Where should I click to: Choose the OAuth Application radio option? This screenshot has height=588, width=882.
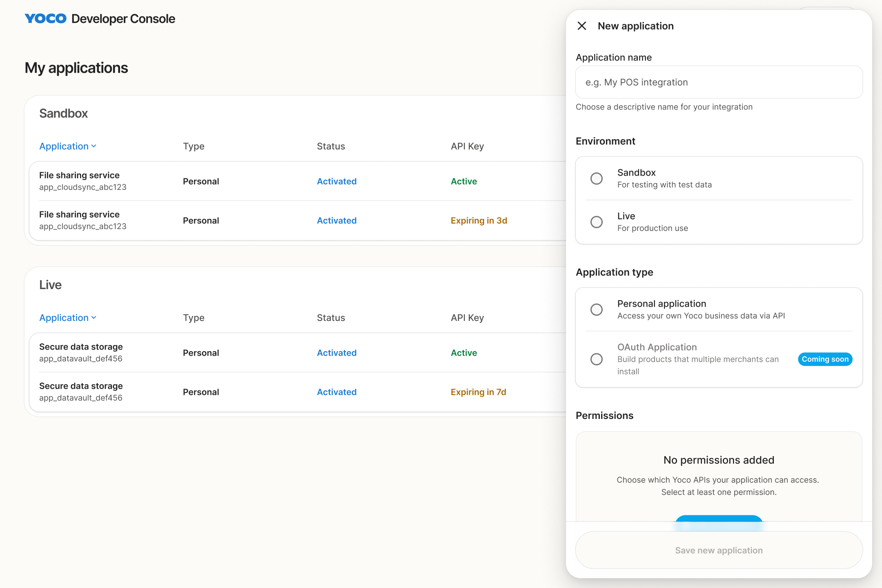pyautogui.click(x=597, y=359)
